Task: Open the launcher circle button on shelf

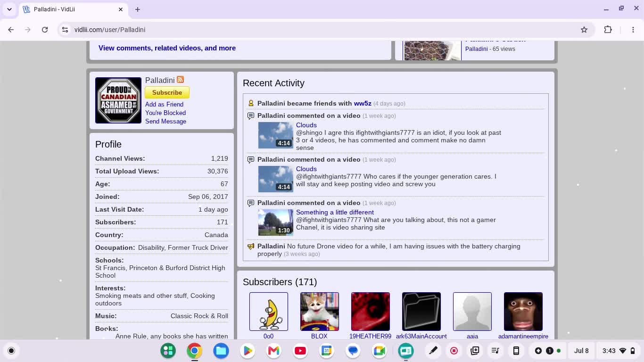Action: click(x=11, y=351)
